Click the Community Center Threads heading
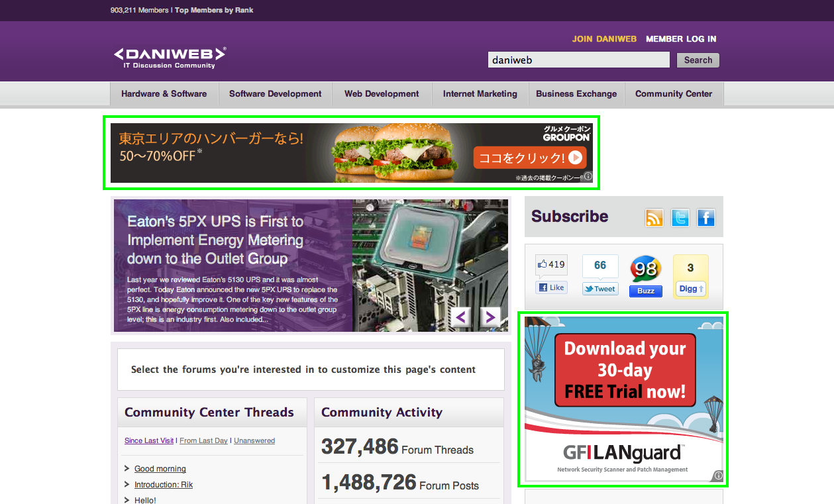834x504 pixels. (209, 412)
